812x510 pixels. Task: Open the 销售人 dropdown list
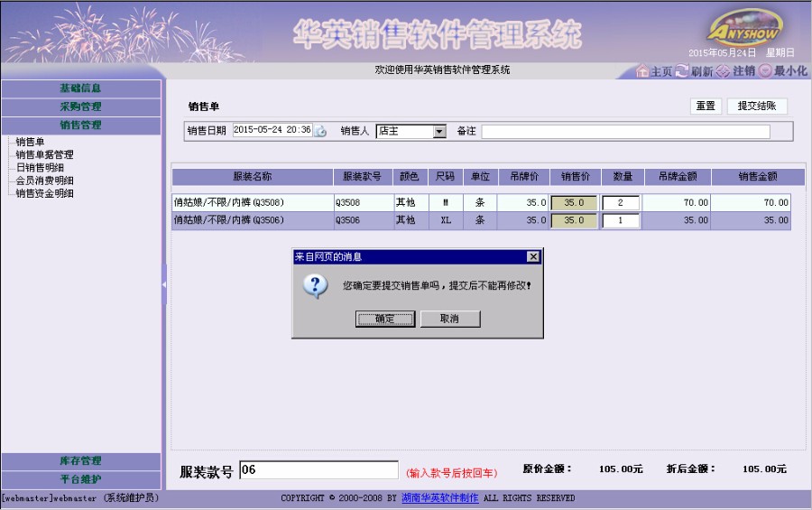coord(439,132)
